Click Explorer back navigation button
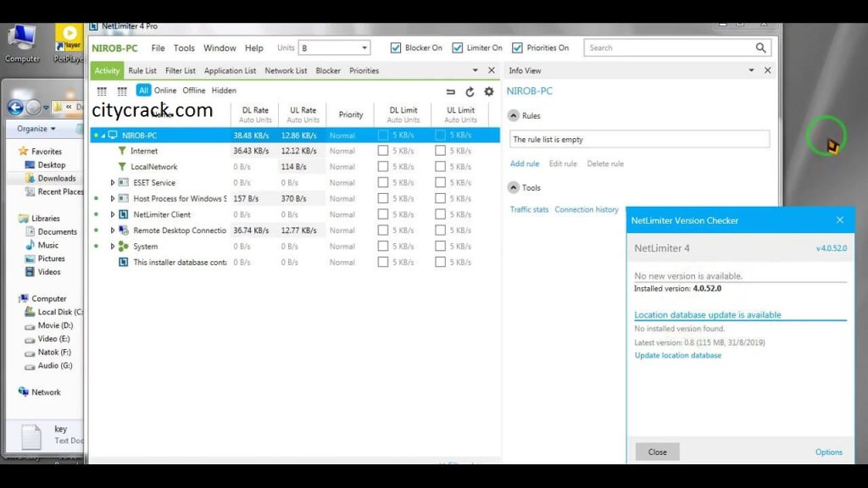This screenshot has width=868, height=488. [x=15, y=107]
